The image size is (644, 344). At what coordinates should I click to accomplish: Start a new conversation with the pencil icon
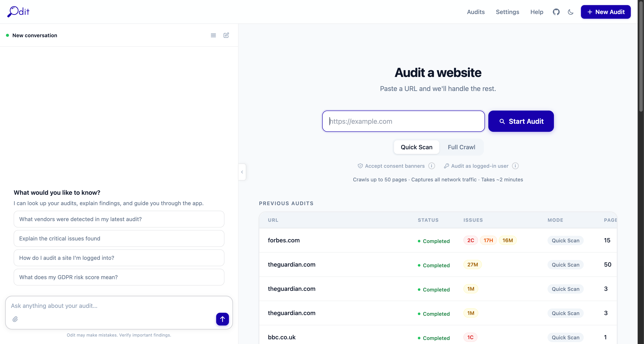click(226, 35)
